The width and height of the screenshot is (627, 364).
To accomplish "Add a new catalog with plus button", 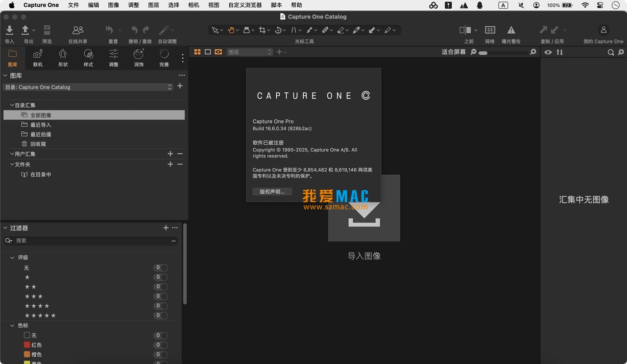I will click(180, 86).
